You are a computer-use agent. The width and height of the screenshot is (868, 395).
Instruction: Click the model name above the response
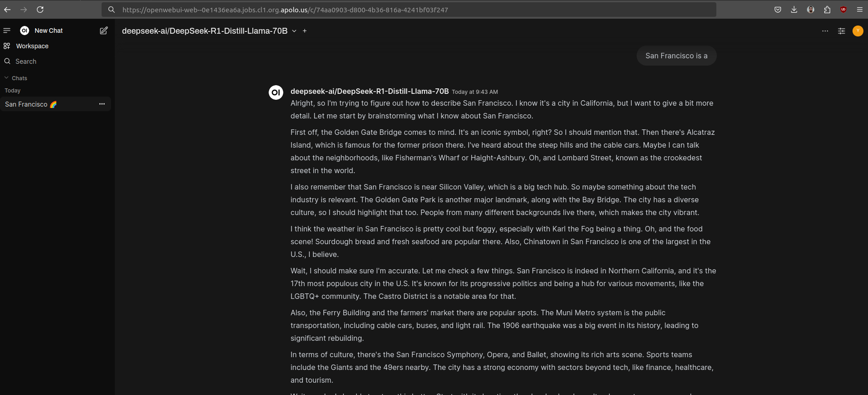tap(370, 92)
